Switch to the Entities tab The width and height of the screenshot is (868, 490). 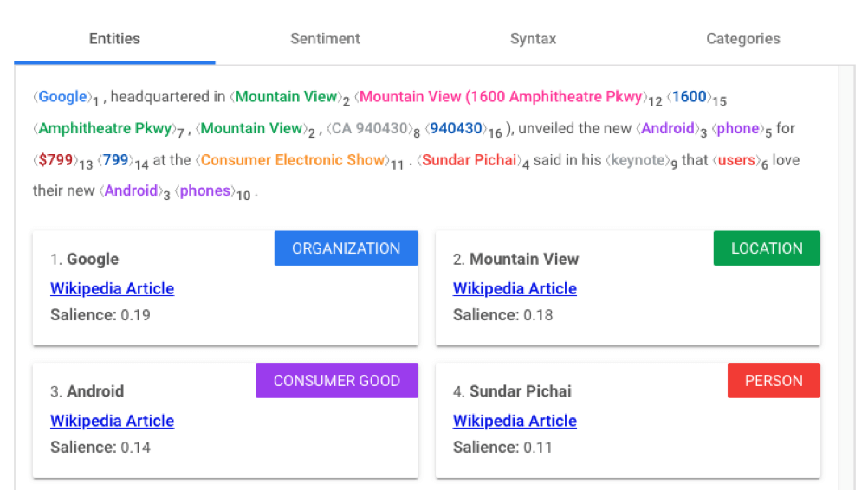[x=114, y=39]
